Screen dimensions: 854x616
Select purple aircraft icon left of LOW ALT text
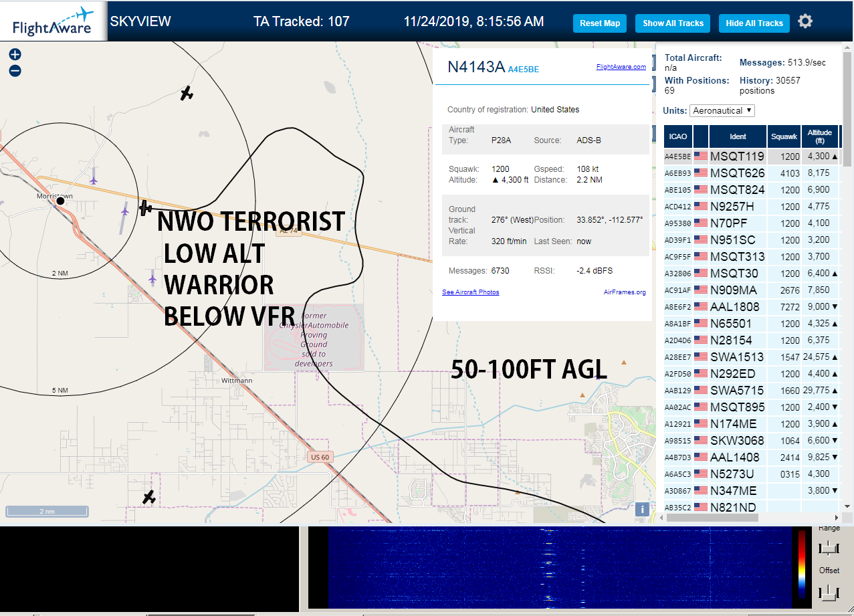153,278
